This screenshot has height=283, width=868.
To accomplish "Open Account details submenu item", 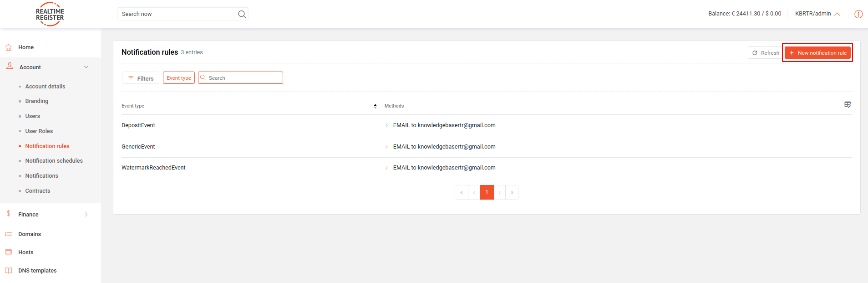I will (x=45, y=87).
